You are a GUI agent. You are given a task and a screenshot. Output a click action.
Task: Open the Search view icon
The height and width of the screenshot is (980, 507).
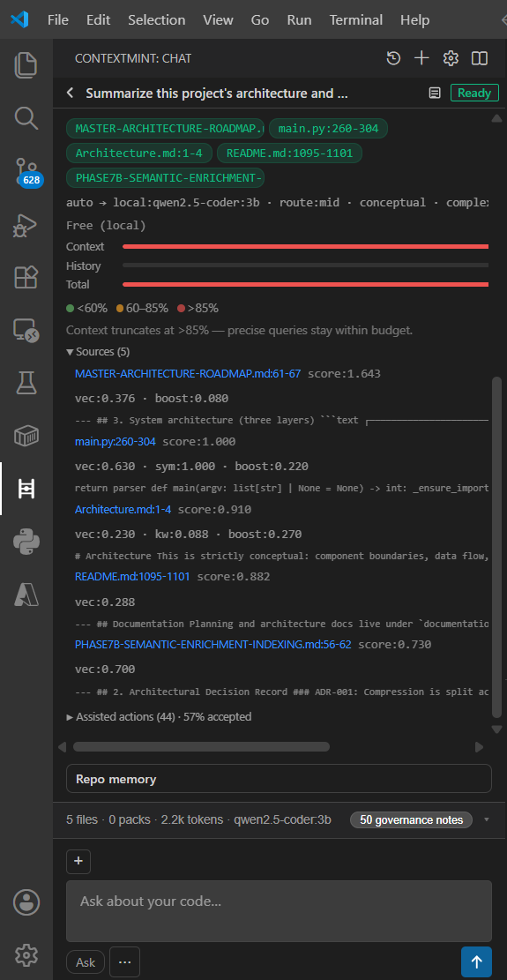[26, 117]
